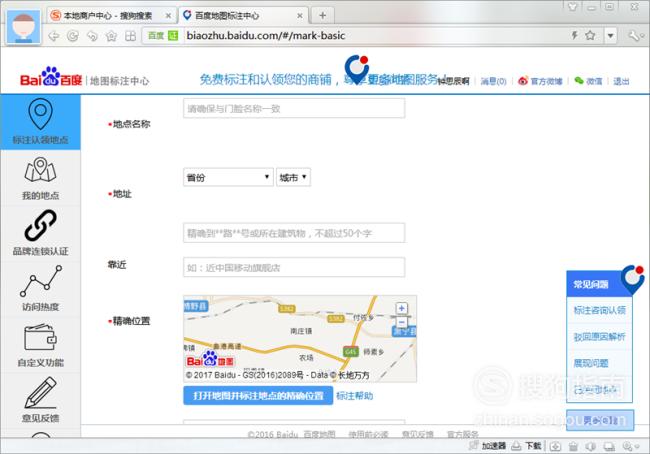
Task: Click the green certificate badge in address bar
Action: [173, 36]
